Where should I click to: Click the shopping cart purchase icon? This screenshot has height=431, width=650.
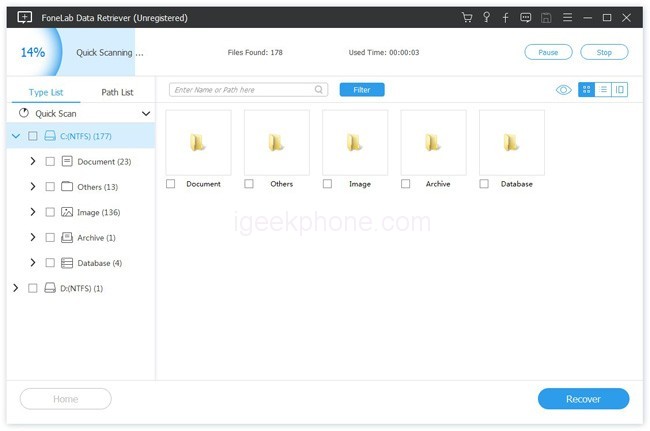tap(467, 18)
